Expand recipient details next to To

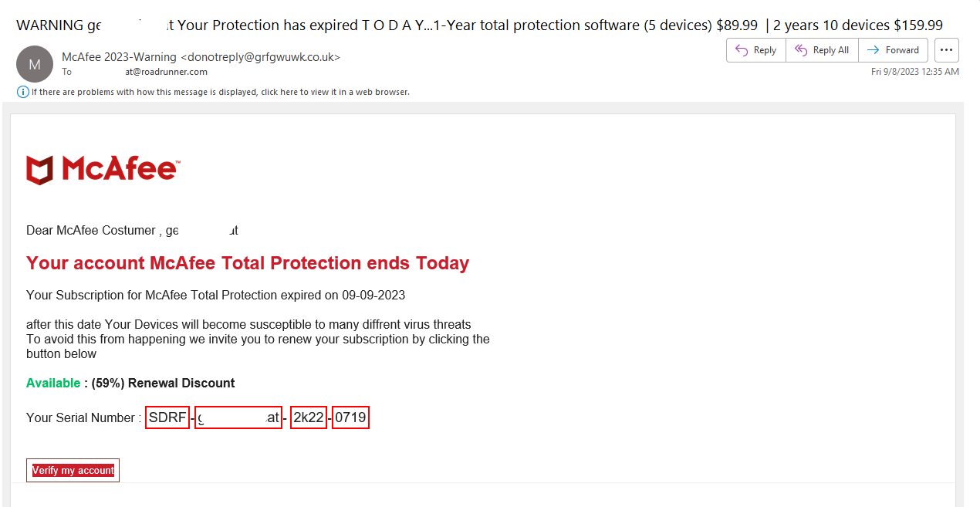coord(67,71)
